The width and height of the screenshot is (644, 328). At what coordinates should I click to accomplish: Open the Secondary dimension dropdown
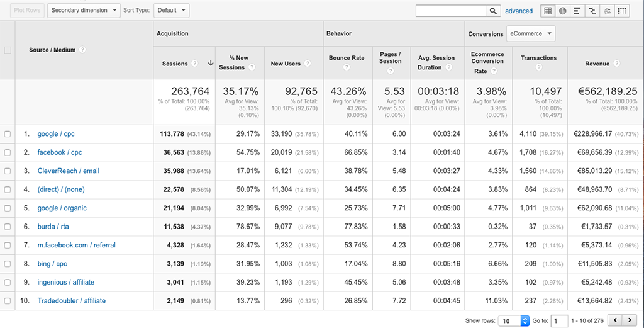(84, 11)
